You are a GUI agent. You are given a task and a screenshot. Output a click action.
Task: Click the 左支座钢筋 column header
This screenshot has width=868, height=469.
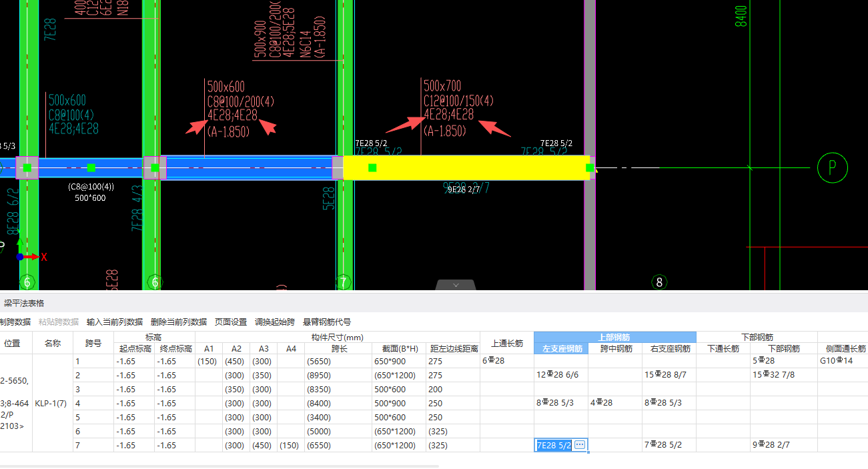click(561, 348)
